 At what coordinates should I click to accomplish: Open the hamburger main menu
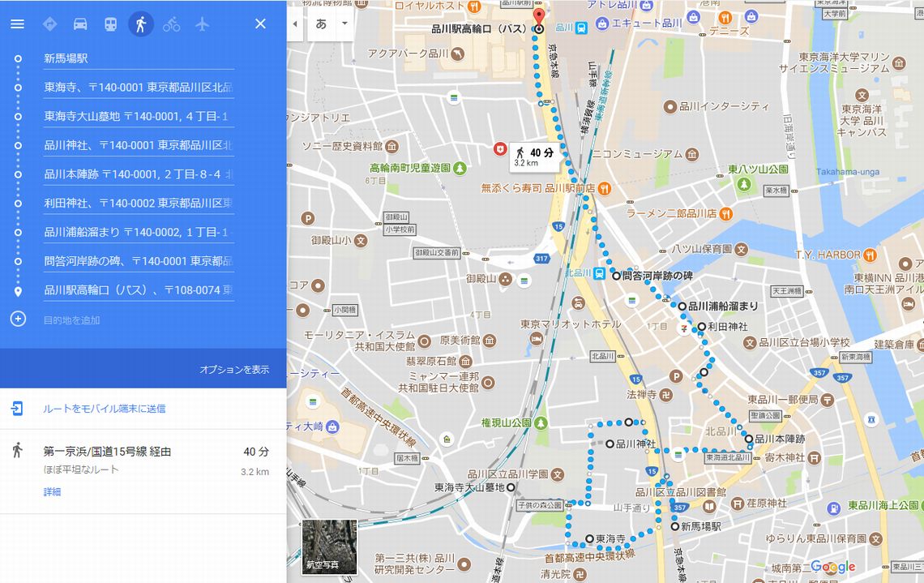(x=17, y=24)
